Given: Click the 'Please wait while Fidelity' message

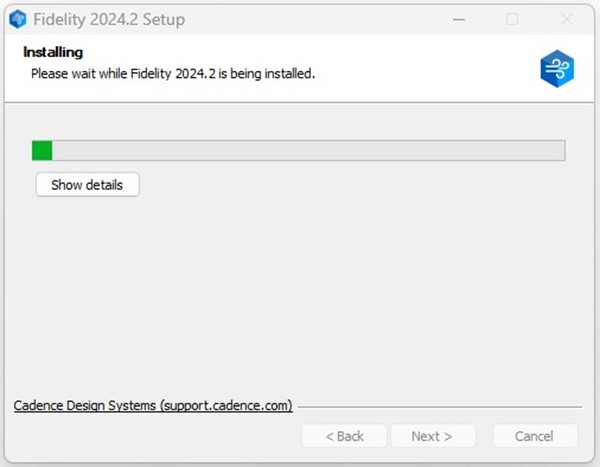Looking at the screenshot, I should coord(173,73).
